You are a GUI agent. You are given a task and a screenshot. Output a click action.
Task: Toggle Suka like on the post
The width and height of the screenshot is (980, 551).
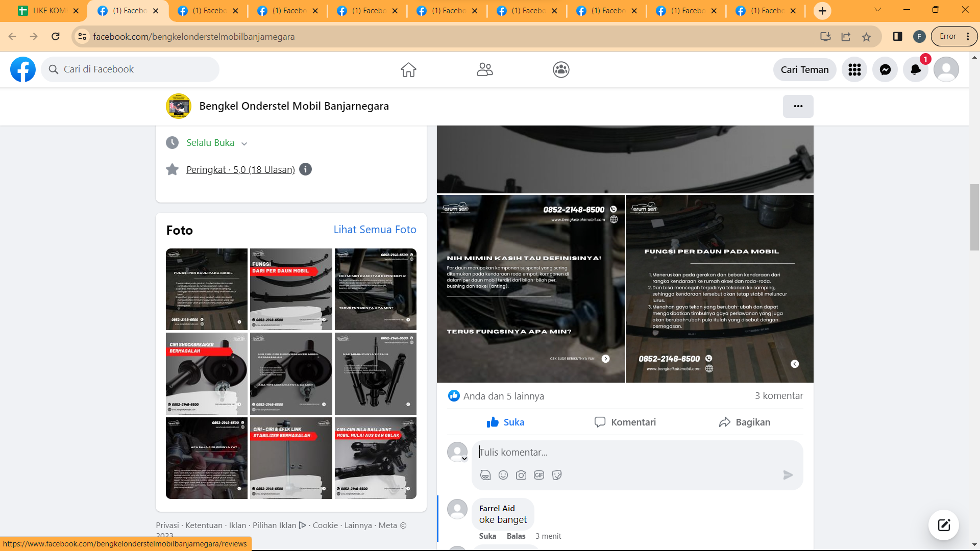[x=505, y=422]
